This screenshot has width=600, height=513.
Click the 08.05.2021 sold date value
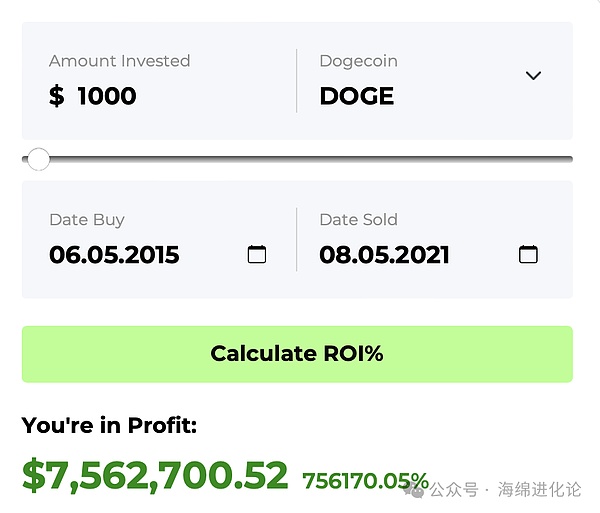coord(384,255)
